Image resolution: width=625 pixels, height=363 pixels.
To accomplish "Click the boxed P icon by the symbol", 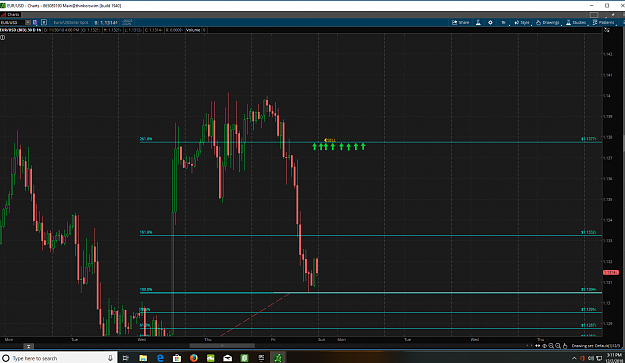I will point(44,23).
